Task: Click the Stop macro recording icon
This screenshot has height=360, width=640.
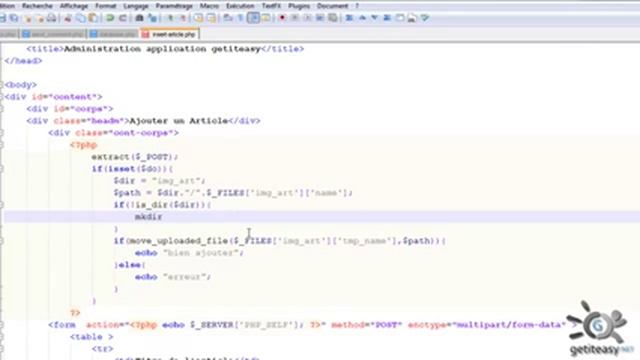Action: (295, 18)
